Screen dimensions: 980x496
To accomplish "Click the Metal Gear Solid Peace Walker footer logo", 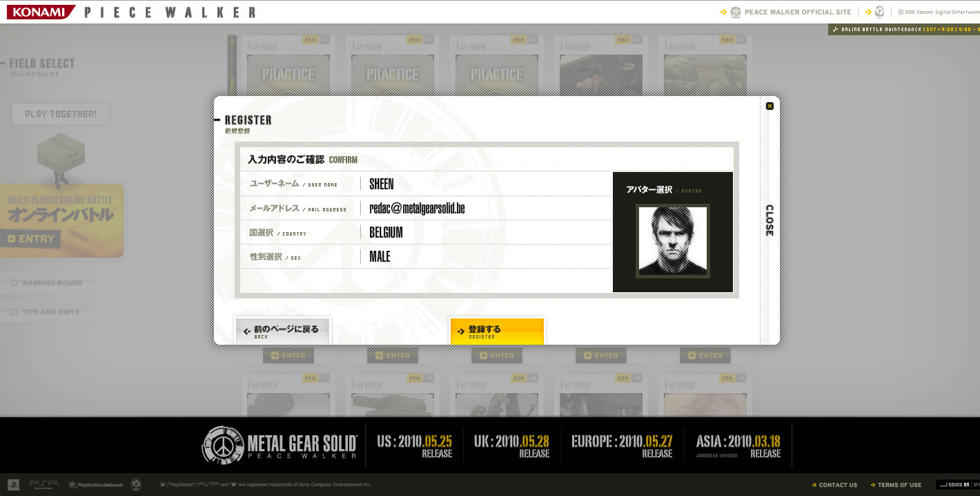I will (x=280, y=445).
